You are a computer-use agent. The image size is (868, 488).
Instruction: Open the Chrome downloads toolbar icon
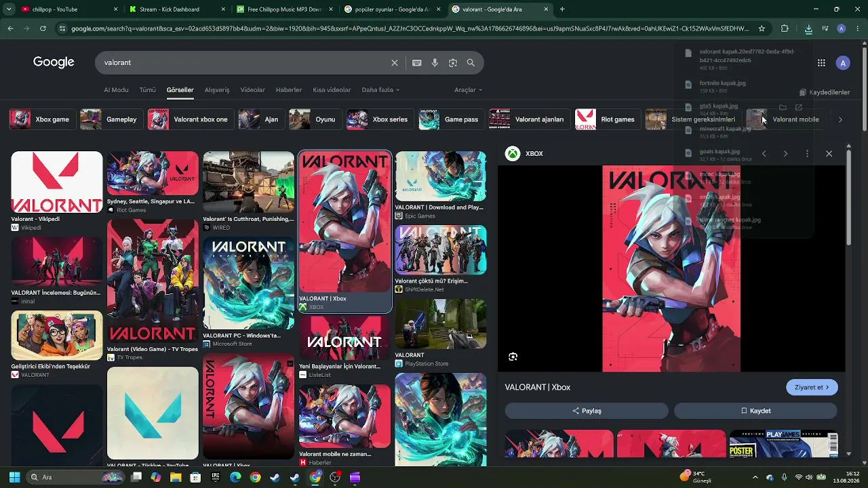808,28
